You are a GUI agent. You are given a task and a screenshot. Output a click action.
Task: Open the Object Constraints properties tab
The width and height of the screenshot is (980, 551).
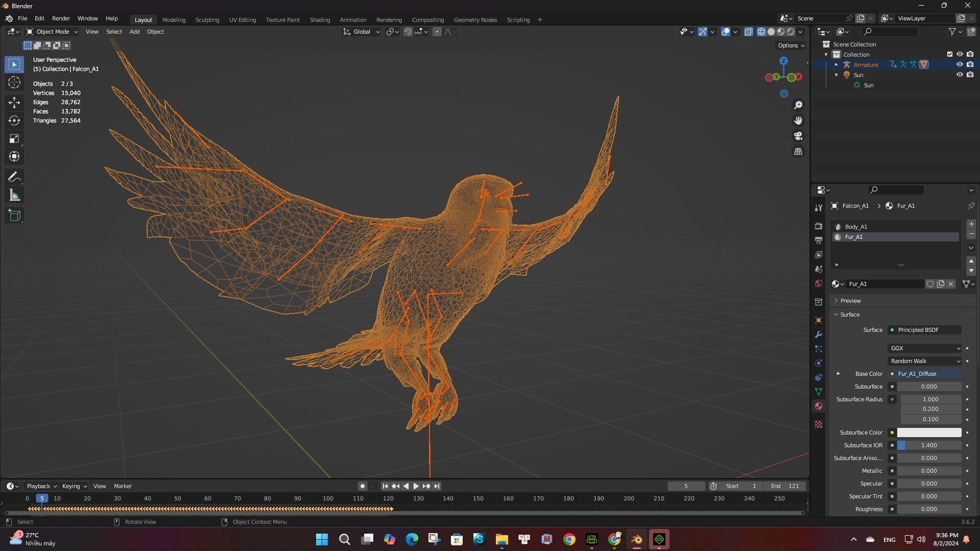point(819,377)
